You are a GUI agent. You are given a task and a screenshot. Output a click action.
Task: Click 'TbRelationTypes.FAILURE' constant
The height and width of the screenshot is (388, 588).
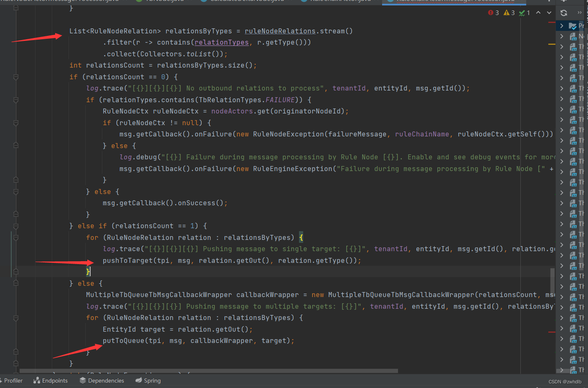[247, 100]
